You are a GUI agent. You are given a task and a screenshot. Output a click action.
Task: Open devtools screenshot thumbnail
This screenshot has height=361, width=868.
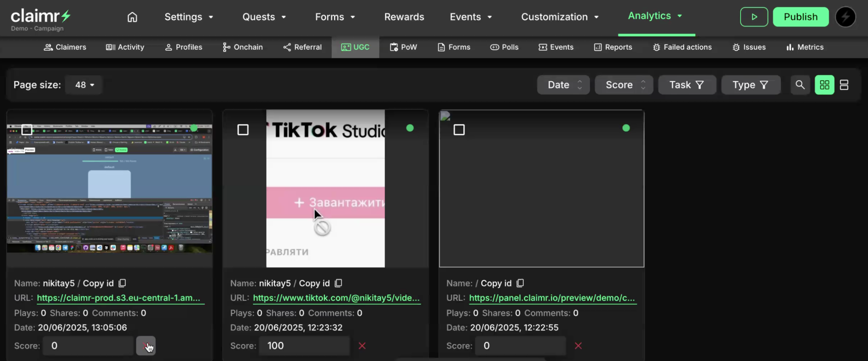click(110, 188)
